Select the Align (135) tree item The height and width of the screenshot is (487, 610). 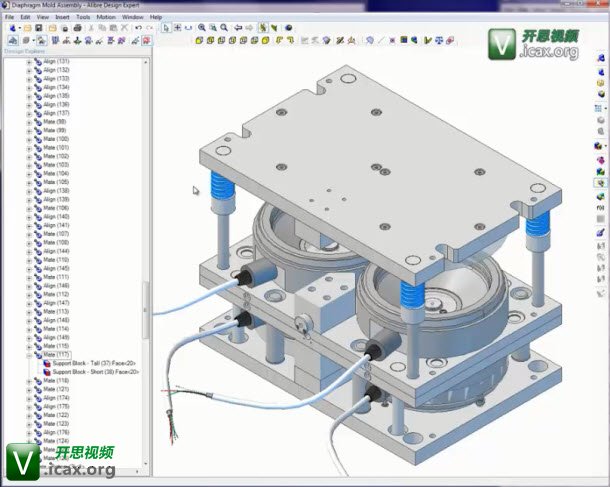click(x=56, y=96)
